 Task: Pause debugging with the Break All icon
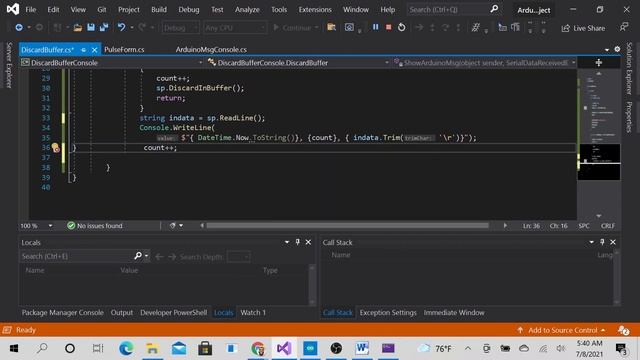(x=375, y=27)
